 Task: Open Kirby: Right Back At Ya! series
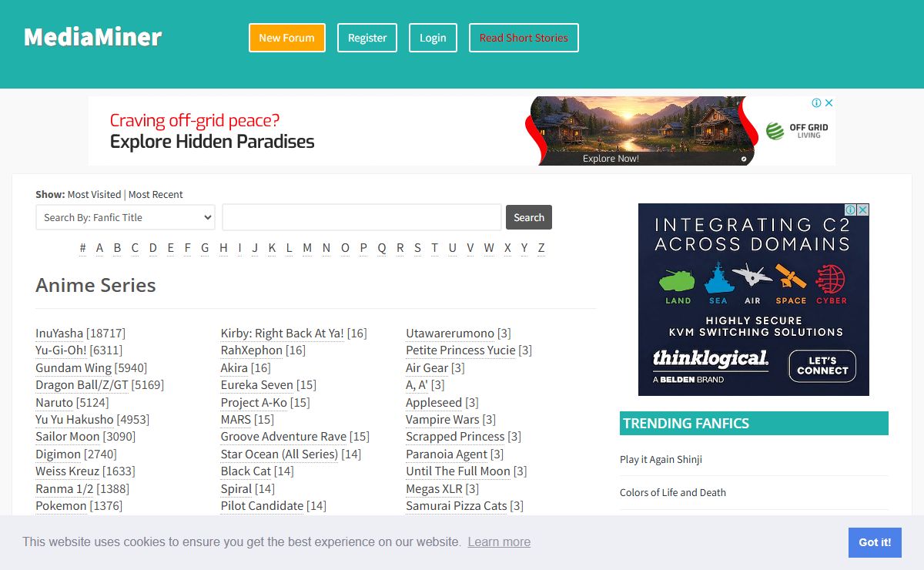pyautogui.click(x=283, y=334)
